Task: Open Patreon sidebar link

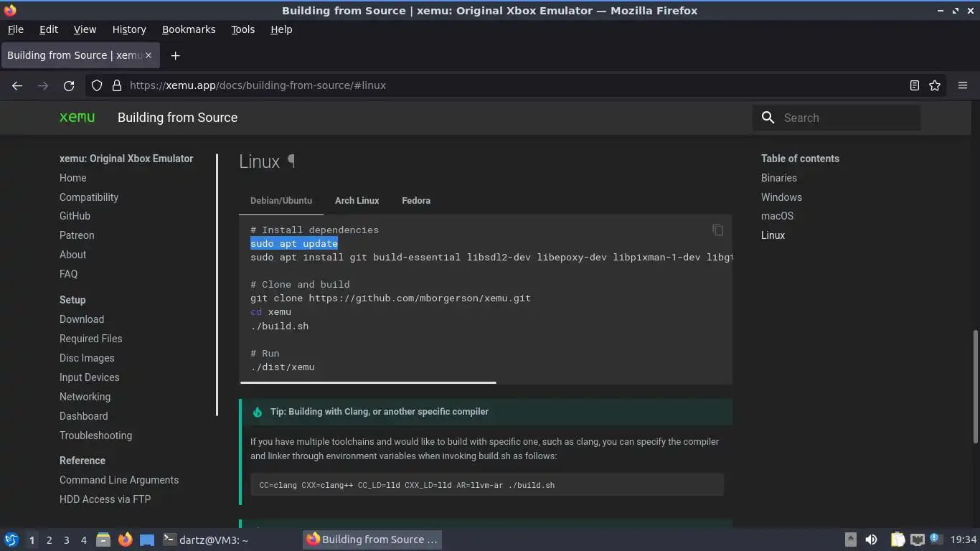Action: point(77,235)
